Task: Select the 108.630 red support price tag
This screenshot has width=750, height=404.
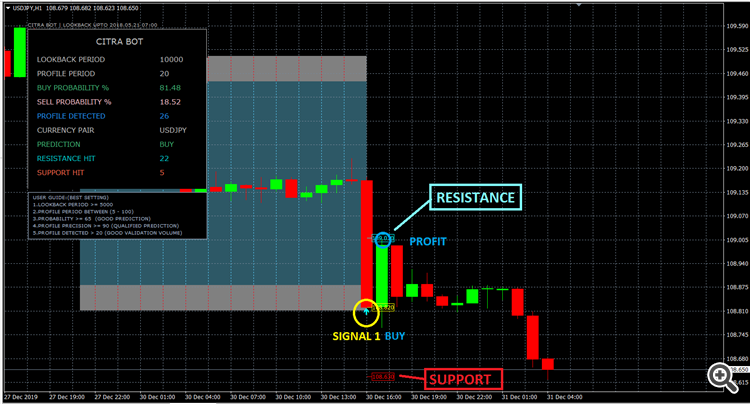Action: point(383,377)
